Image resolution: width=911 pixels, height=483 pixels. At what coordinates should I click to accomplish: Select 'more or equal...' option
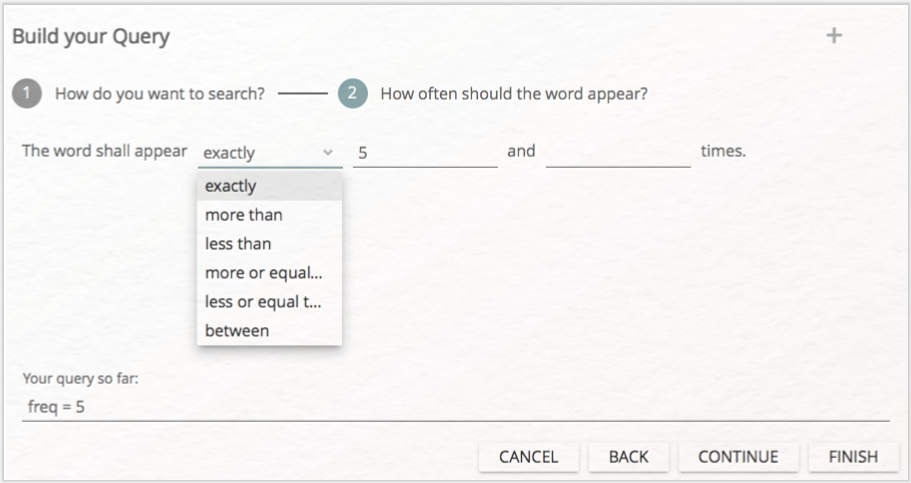270,273
